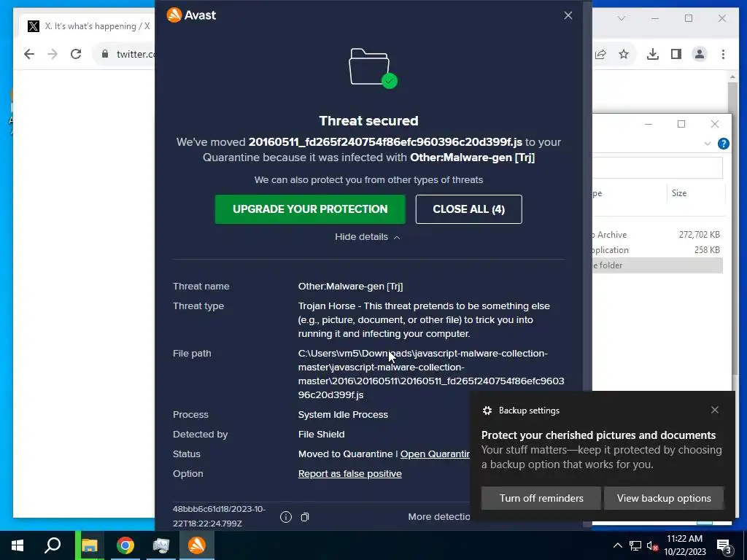The width and height of the screenshot is (747, 560).
Task: Dismiss the Backup settings notification
Action: tap(715, 410)
